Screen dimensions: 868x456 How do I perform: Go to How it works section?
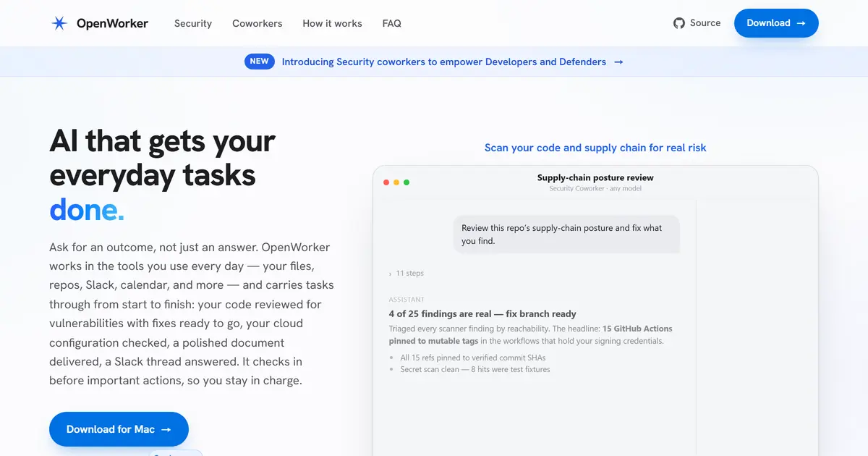click(332, 23)
